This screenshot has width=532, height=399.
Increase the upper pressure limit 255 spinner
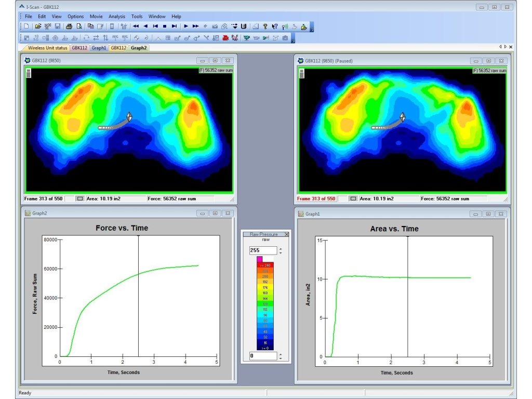pos(281,248)
